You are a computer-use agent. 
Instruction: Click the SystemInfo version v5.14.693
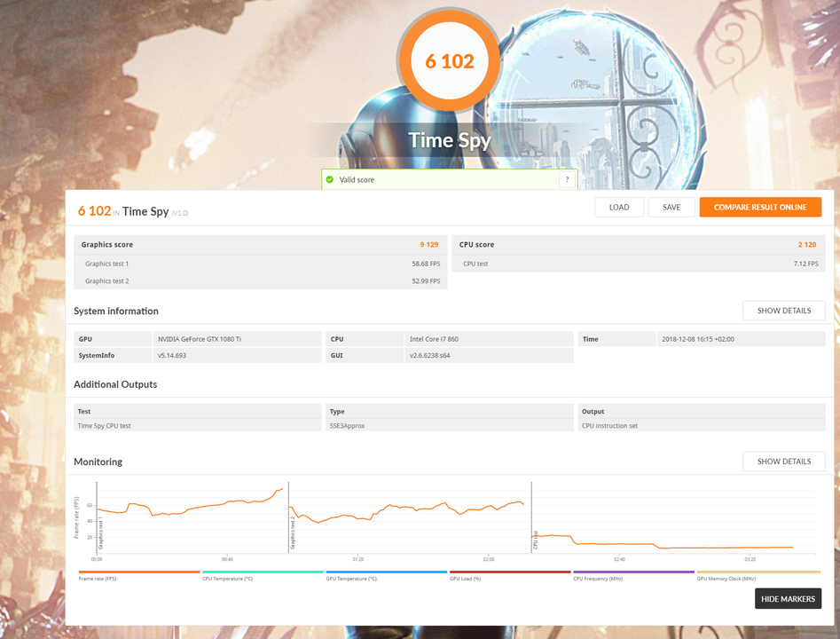(x=172, y=355)
